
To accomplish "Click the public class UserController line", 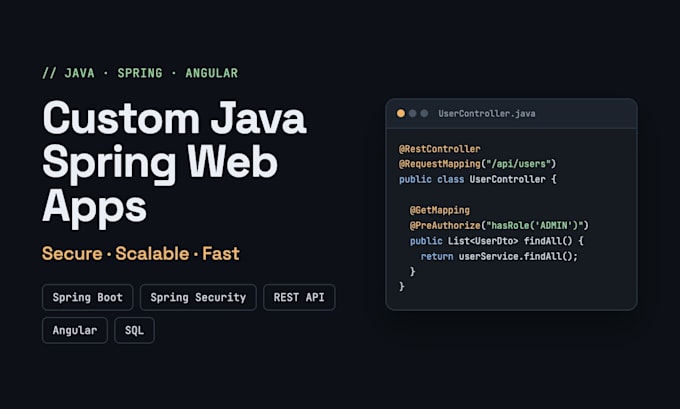I will (x=477, y=179).
